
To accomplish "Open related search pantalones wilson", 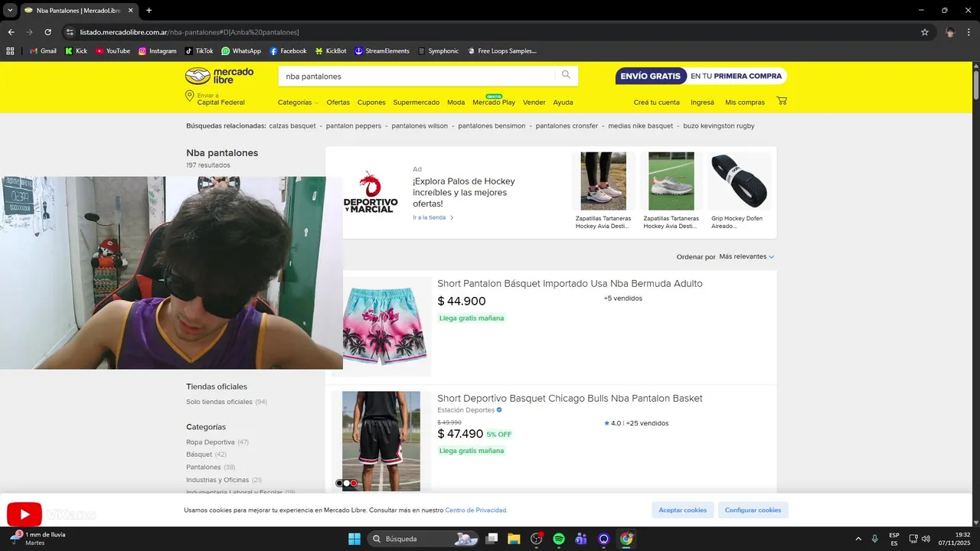I will [x=420, y=126].
